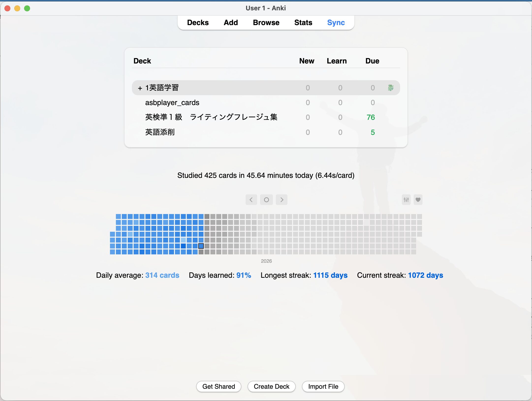Viewport: 532px width, 401px height.
Task: Select the asbplayer_cards deck
Action: [172, 103]
